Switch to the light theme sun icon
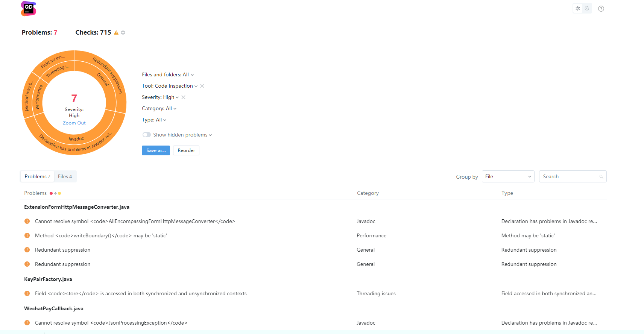This screenshot has height=334, width=644. tap(578, 9)
